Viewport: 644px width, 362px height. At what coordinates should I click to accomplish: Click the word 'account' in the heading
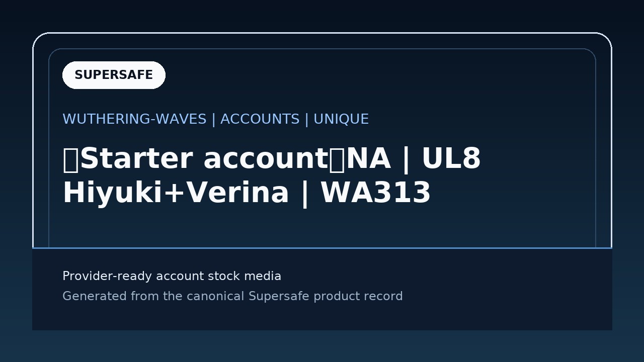(265, 160)
